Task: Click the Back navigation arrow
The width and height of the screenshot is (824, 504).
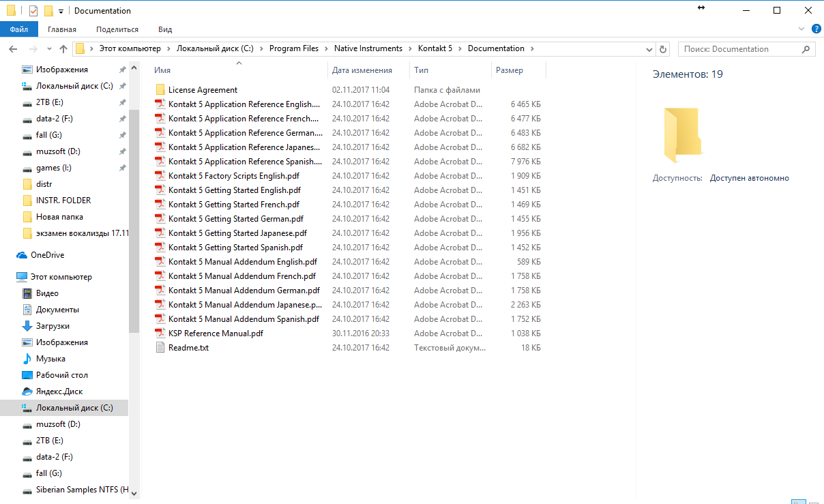Action: tap(13, 49)
